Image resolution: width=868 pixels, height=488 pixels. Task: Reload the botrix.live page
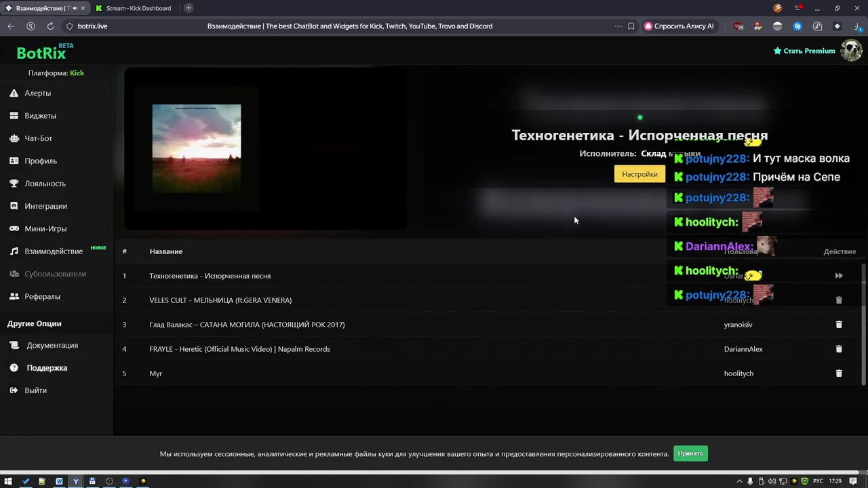(x=50, y=26)
